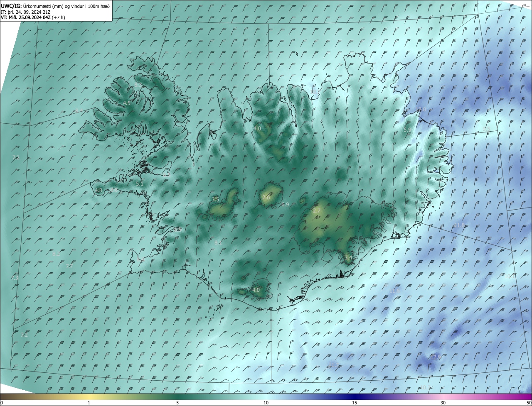Screen dimensions: 532x406
Task: Click the 7.2 value west of the western peninsula
Action: [x=16, y=157]
